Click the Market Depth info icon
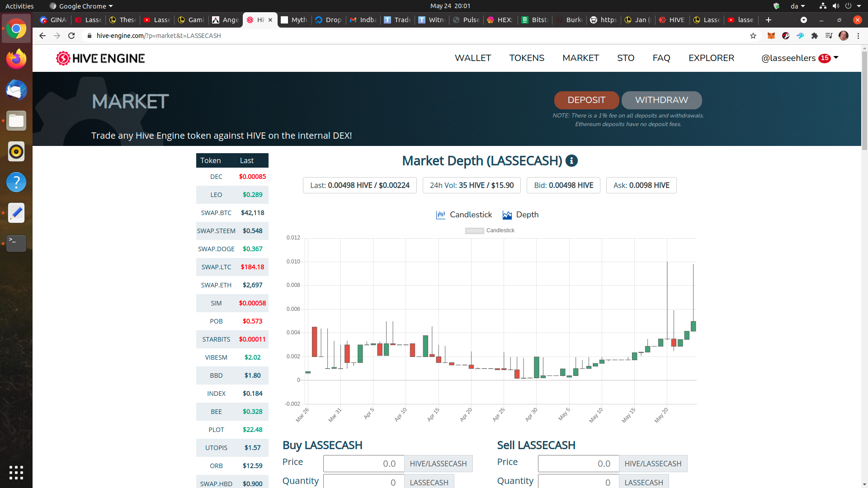The width and height of the screenshot is (868, 488). [571, 161]
